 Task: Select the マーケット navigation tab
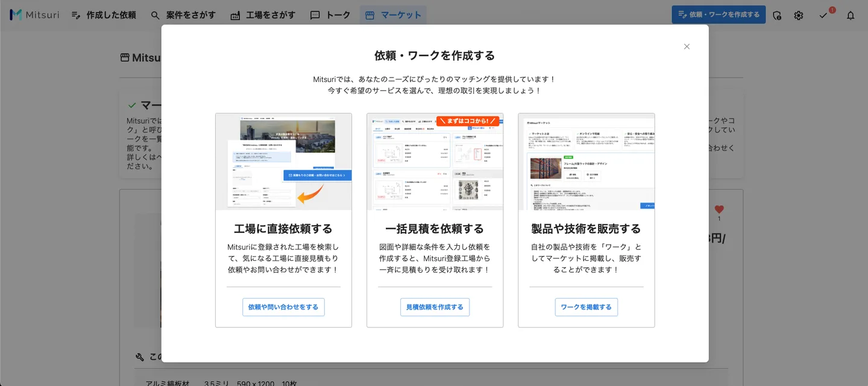point(393,15)
